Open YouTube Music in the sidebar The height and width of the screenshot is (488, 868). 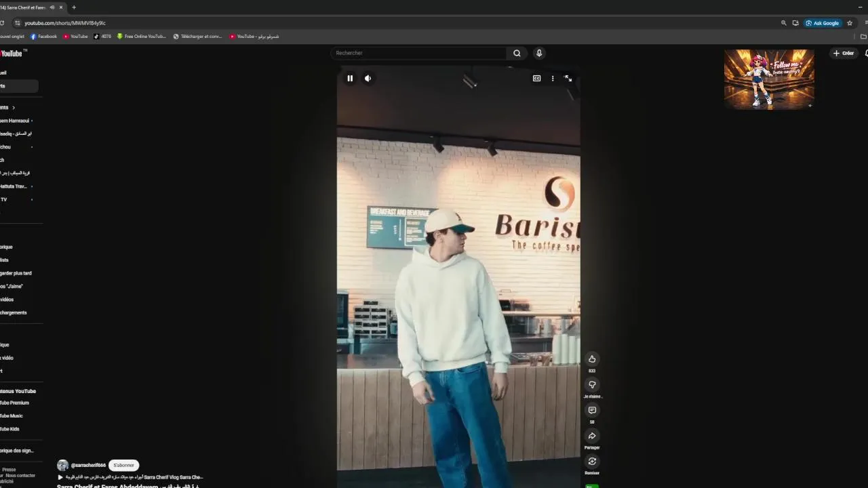pyautogui.click(x=12, y=415)
